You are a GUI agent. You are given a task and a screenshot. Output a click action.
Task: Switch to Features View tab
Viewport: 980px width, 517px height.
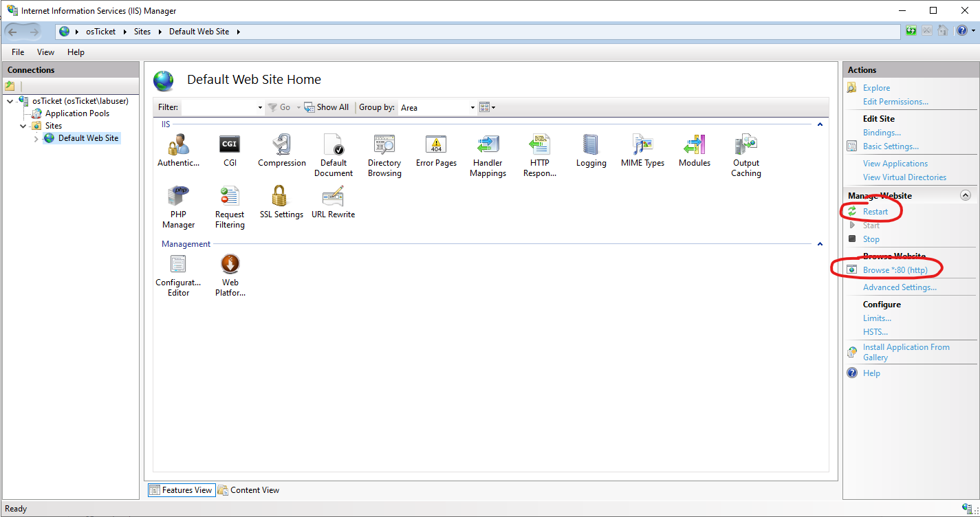181,490
